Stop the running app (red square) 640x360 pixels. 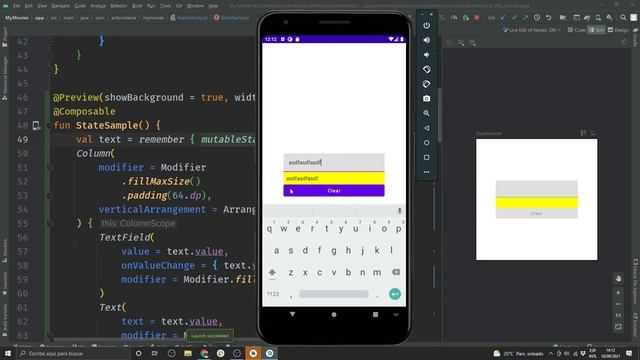pyautogui.click(x=477, y=18)
